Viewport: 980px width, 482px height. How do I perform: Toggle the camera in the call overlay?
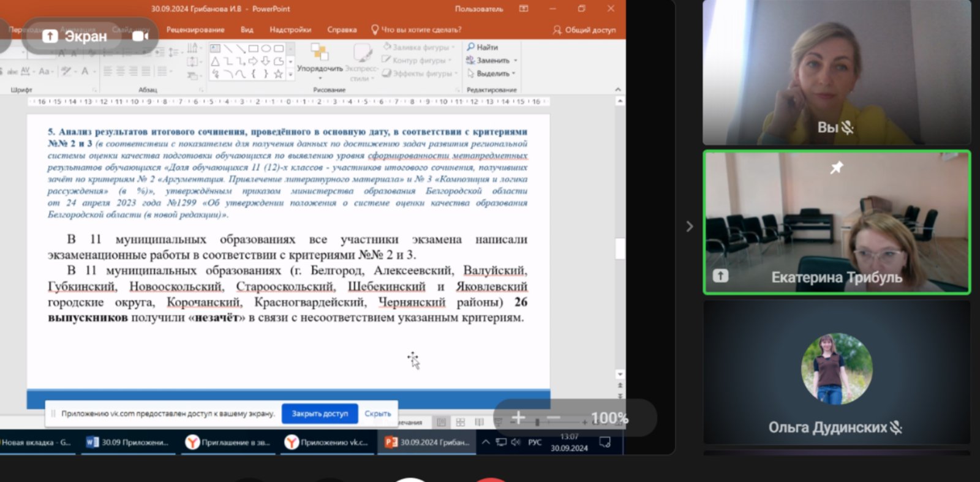pos(140,36)
